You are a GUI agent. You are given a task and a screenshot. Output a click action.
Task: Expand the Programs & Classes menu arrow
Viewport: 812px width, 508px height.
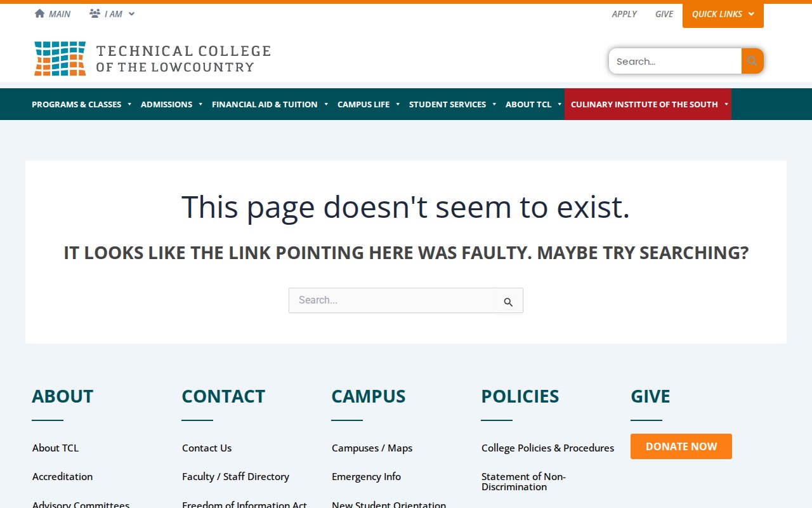tap(129, 105)
